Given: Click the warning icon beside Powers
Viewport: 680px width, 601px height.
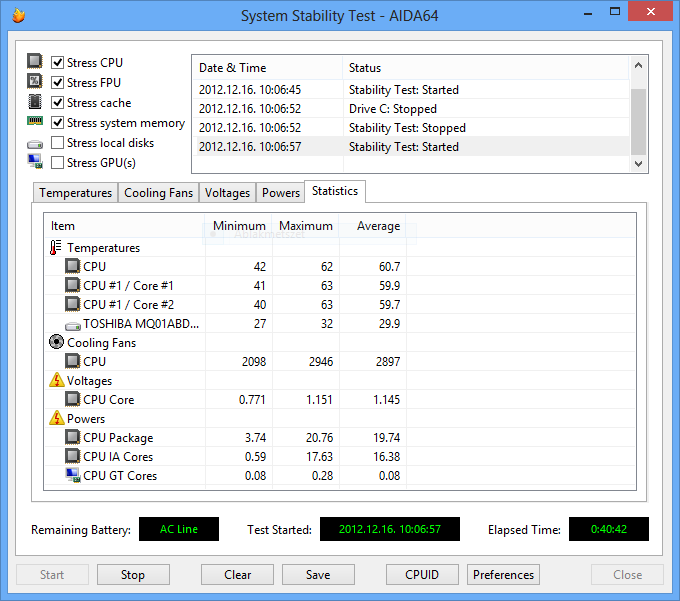Looking at the screenshot, I should pos(56,419).
